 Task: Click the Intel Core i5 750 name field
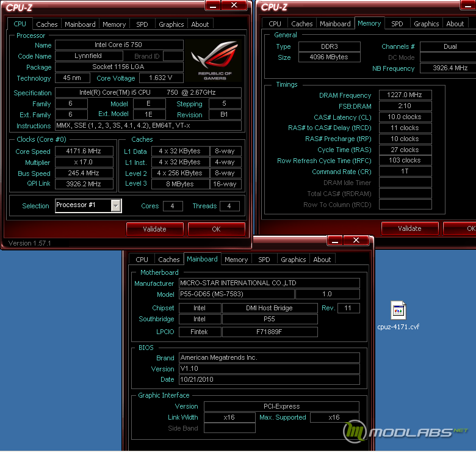(x=119, y=45)
